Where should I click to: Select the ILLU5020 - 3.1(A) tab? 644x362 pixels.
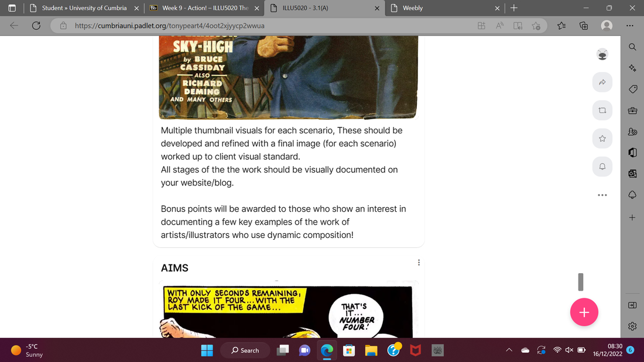(x=324, y=8)
